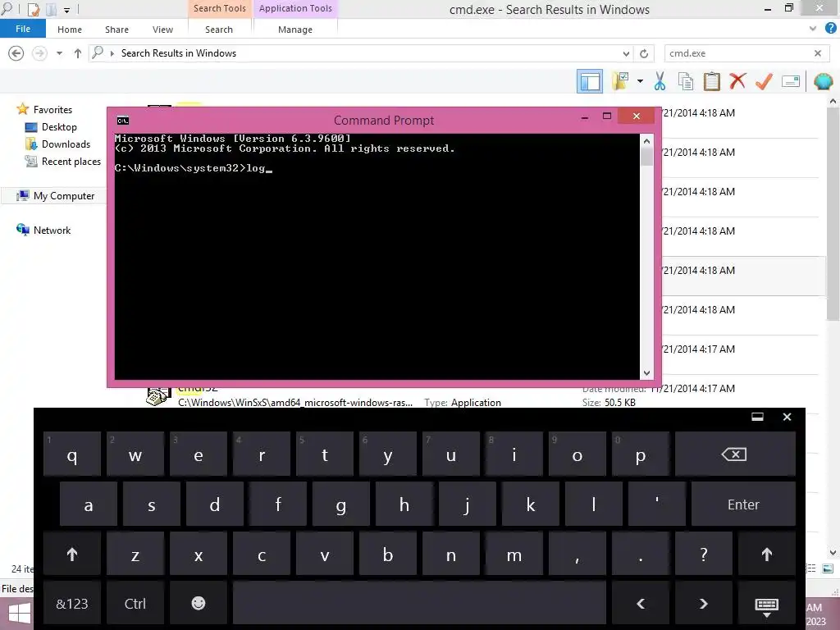
Task: Switch to the Search ribbon tab
Action: 219,30
